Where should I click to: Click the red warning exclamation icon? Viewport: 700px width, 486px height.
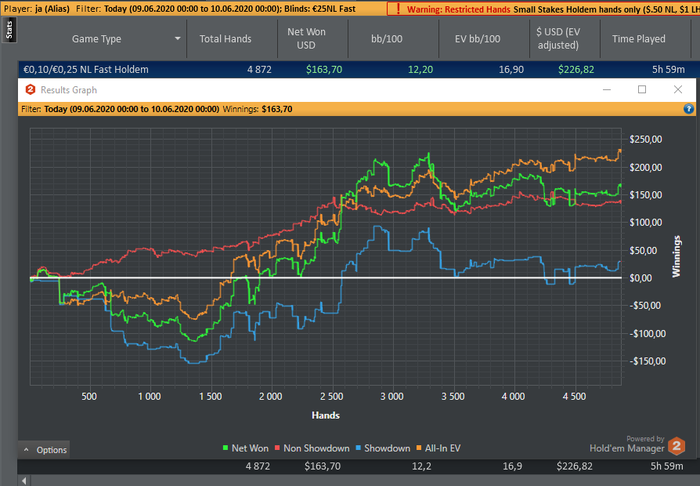coord(398,9)
